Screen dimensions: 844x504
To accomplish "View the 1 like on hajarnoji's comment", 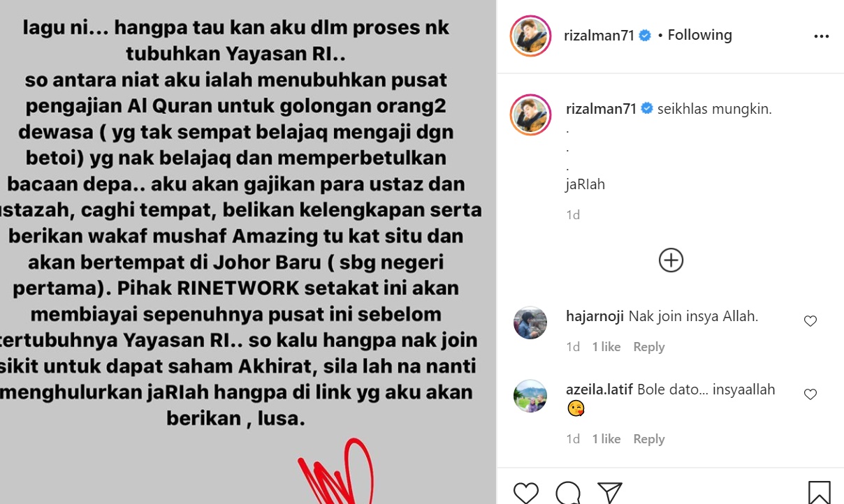I will pyautogui.click(x=606, y=347).
